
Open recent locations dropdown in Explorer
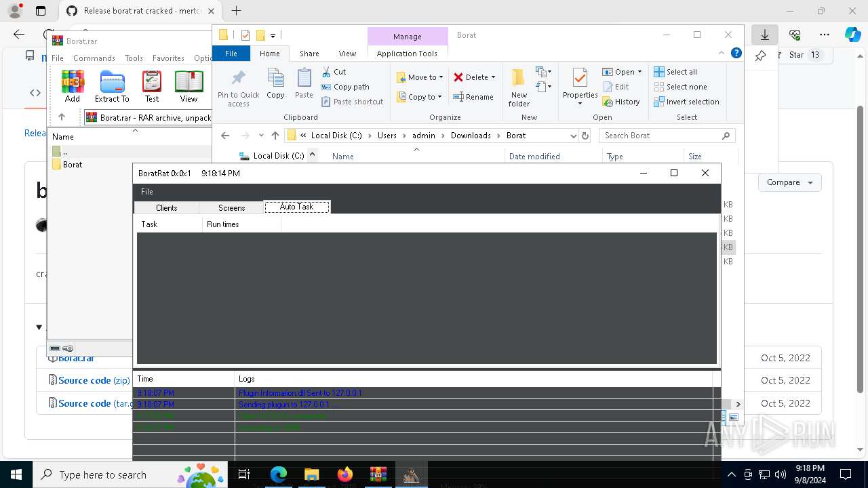261,136
